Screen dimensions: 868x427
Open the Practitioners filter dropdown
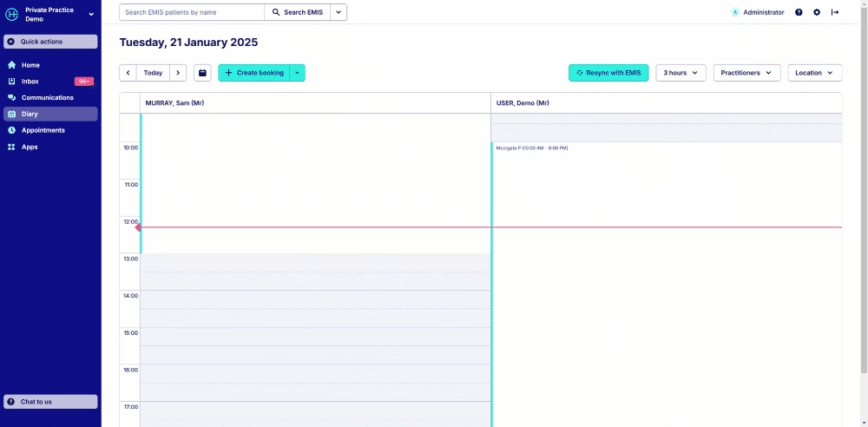746,73
